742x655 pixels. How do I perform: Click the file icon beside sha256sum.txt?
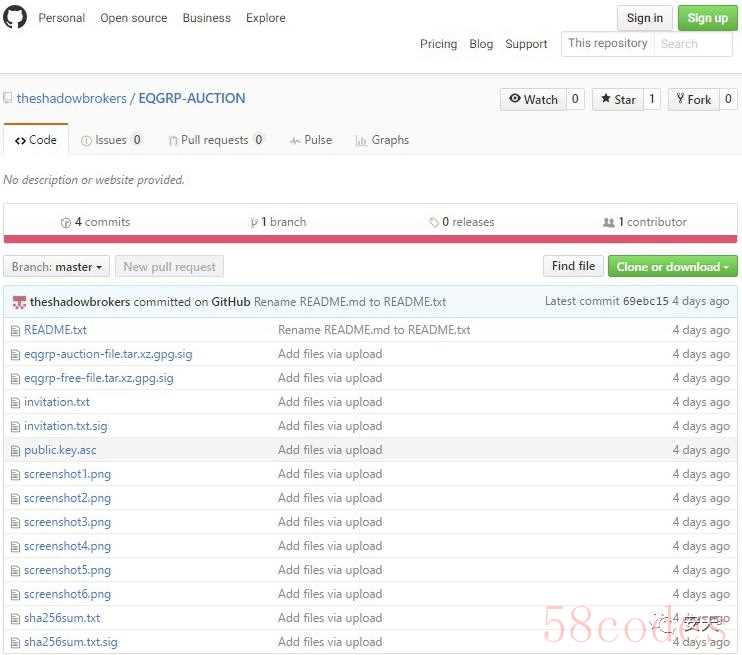[x=15, y=618]
